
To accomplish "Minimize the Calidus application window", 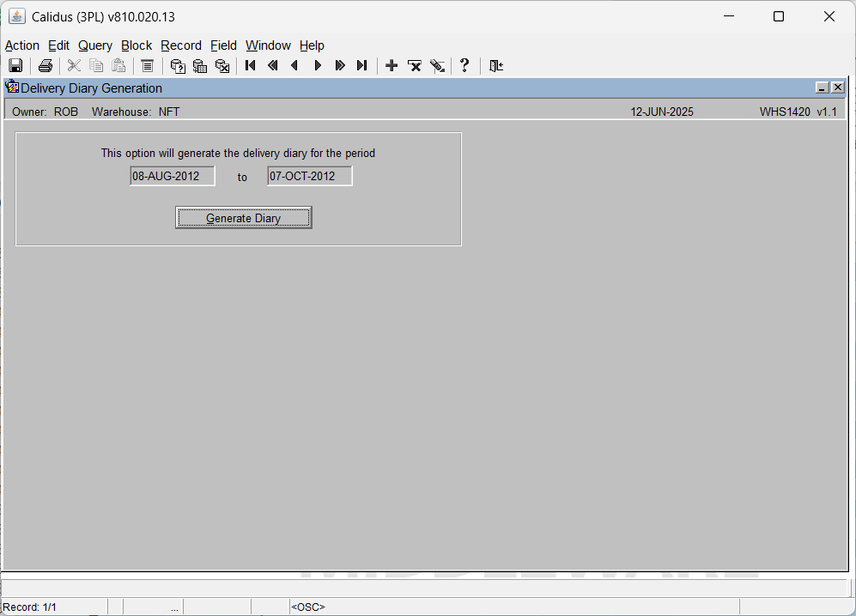I will point(729,16).
